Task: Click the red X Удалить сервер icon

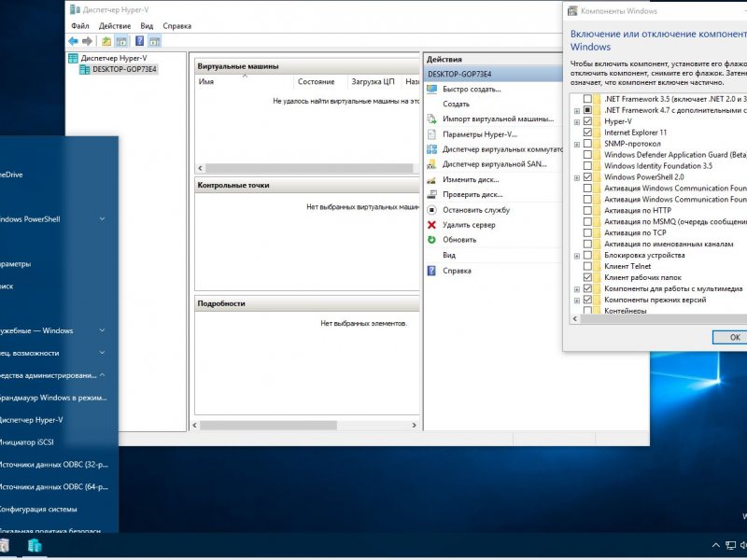Action: click(x=431, y=225)
